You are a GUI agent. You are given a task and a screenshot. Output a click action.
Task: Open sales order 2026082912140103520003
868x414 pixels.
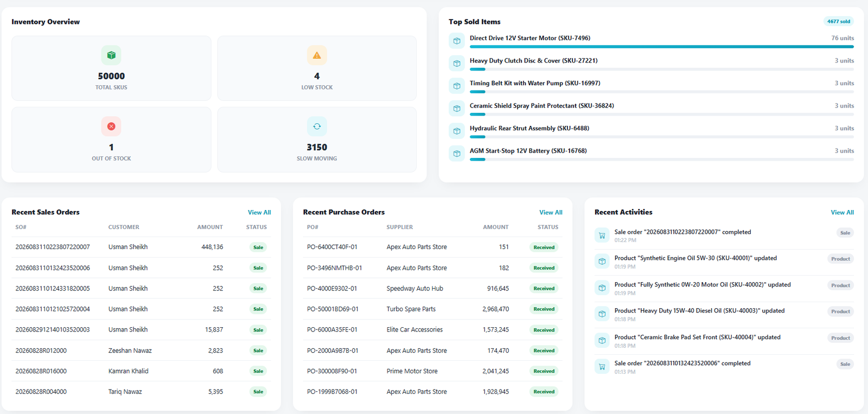click(x=53, y=329)
